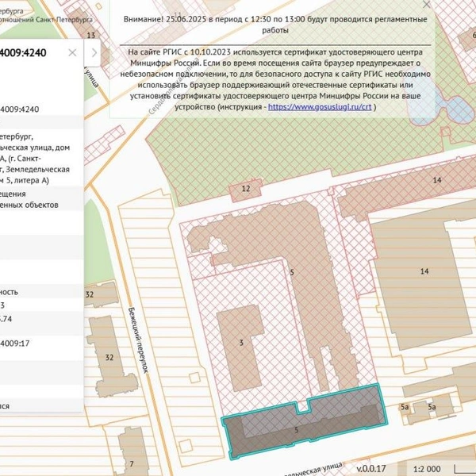Select the left building labeled 5а

[405, 407]
